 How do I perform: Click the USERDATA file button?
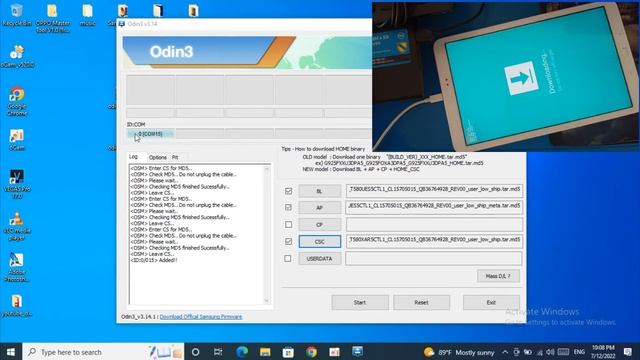(320, 259)
